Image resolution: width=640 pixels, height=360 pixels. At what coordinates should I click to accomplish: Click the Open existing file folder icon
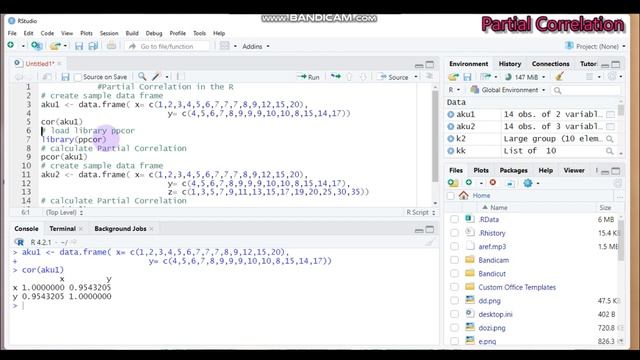(x=55, y=46)
